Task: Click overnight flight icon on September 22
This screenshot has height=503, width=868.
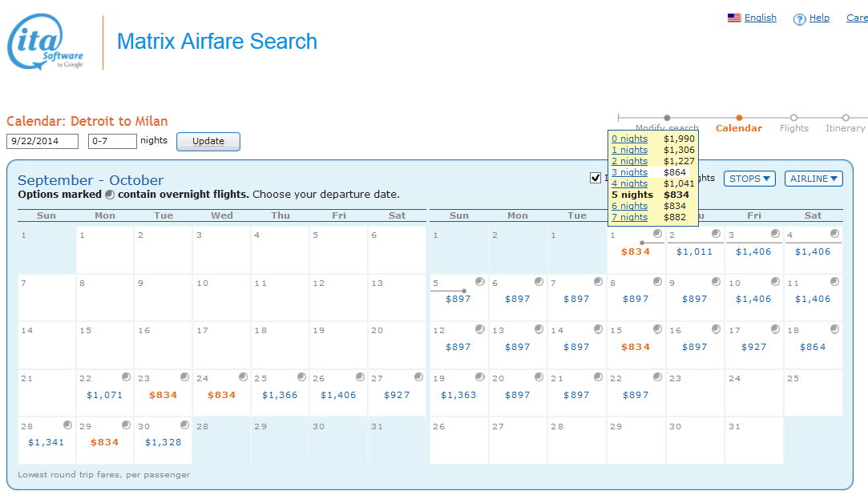Action: 127,377
